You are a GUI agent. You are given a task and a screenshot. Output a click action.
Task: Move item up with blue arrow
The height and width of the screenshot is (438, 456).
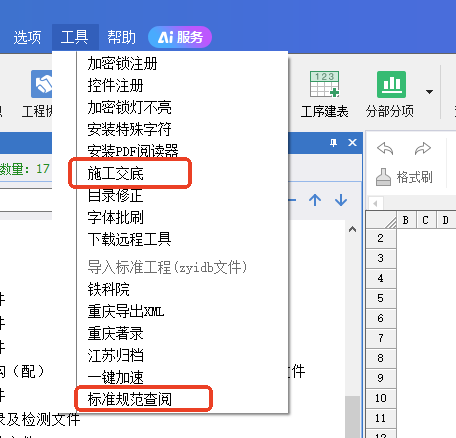(x=315, y=200)
